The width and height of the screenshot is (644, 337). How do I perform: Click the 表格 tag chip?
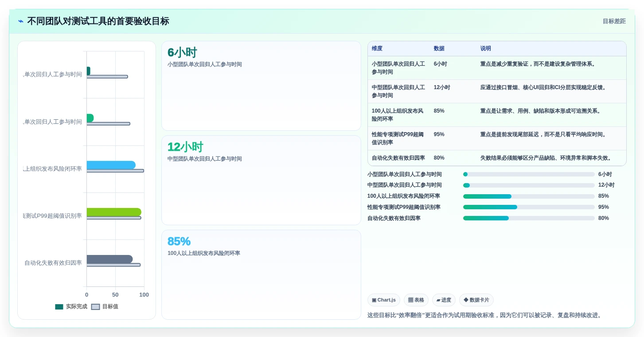click(x=416, y=300)
